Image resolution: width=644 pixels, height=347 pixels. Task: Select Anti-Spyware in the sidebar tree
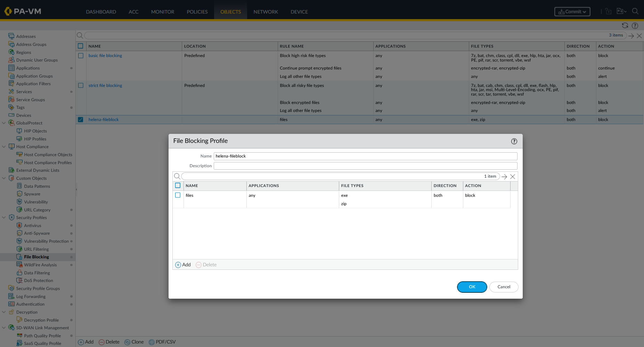tap(37, 233)
